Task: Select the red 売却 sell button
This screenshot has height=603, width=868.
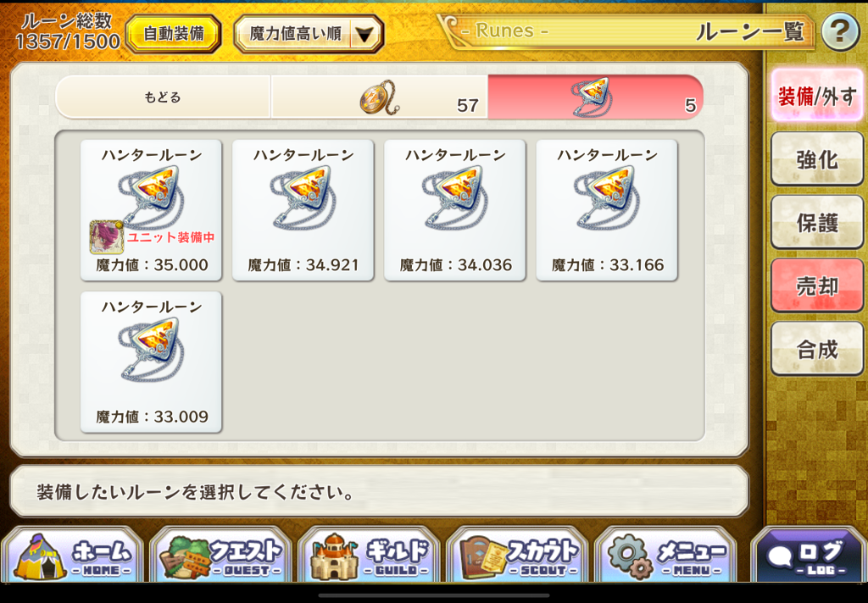Action: pyautogui.click(x=817, y=286)
